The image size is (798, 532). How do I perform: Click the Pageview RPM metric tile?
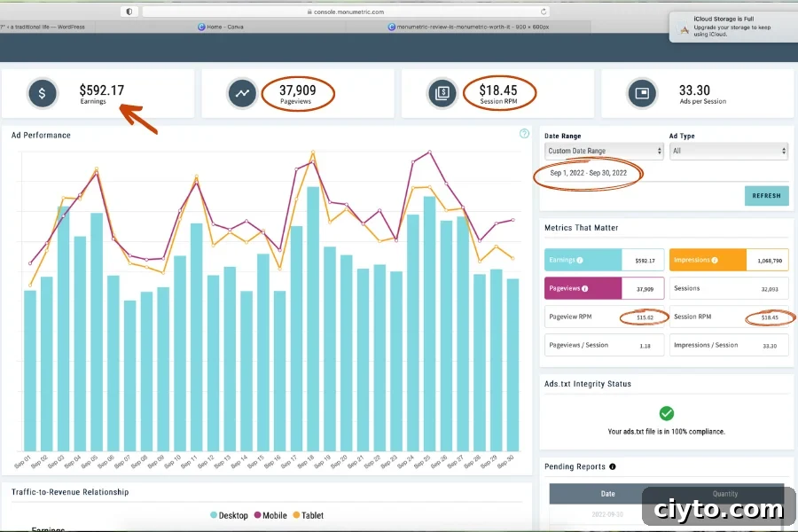pyautogui.click(x=604, y=317)
